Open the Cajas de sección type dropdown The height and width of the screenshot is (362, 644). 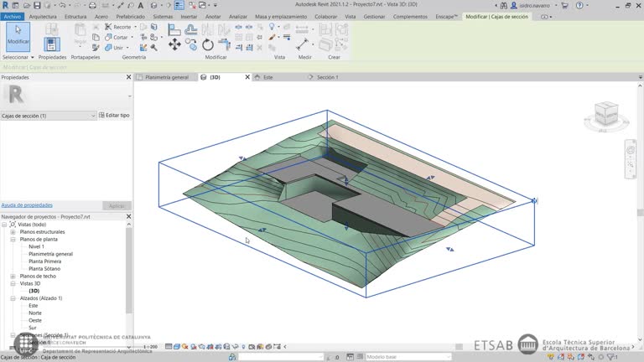pos(92,116)
